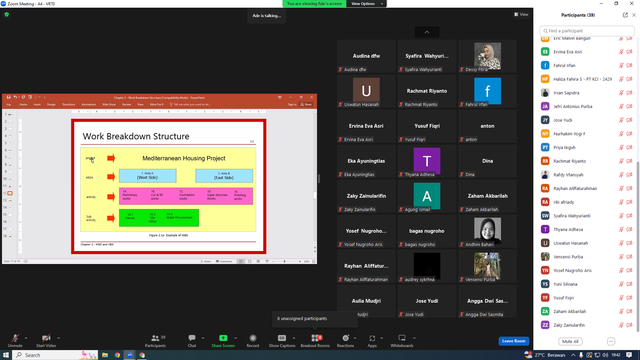Click Sign in in PowerPoint ribbon
The height and width of the screenshot is (360, 640).
[x=292, y=104]
